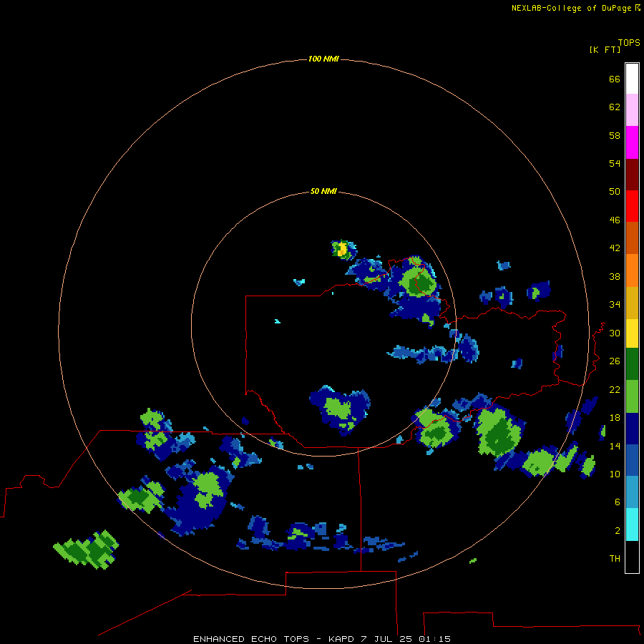
Task: Click the KAPD station identifier
Action: coord(342,639)
